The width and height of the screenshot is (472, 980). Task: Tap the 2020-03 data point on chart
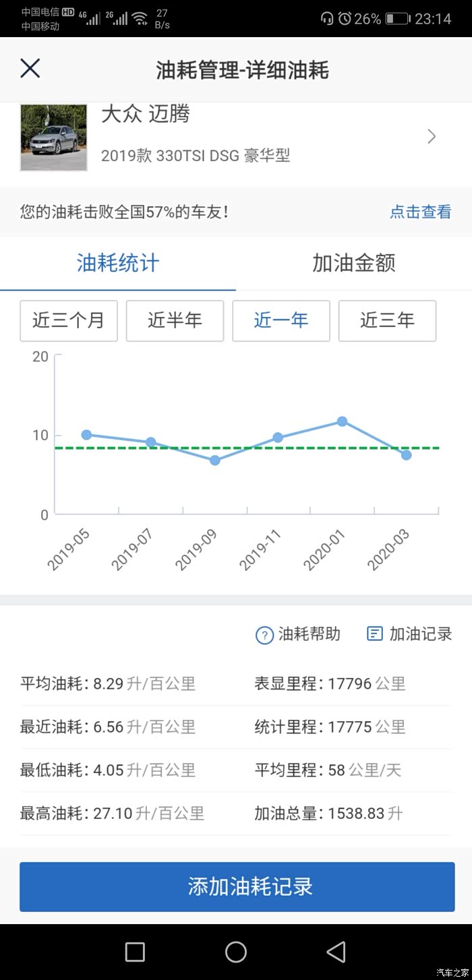point(406,455)
